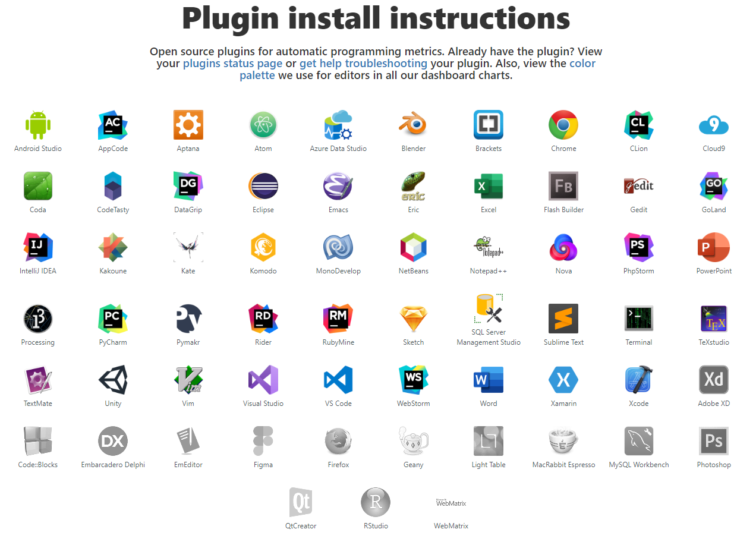The image size is (756, 545).
Task: Click the CodeTasty icon
Action: [113, 186]
